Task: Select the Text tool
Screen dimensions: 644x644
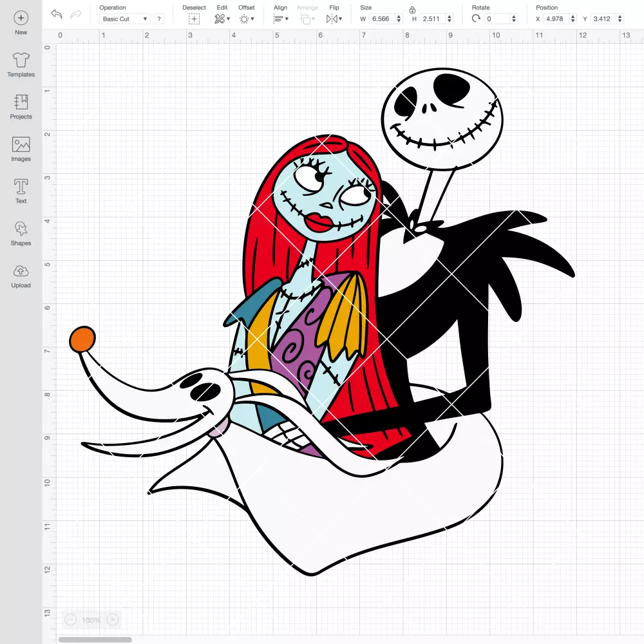Action: point(21,191)
